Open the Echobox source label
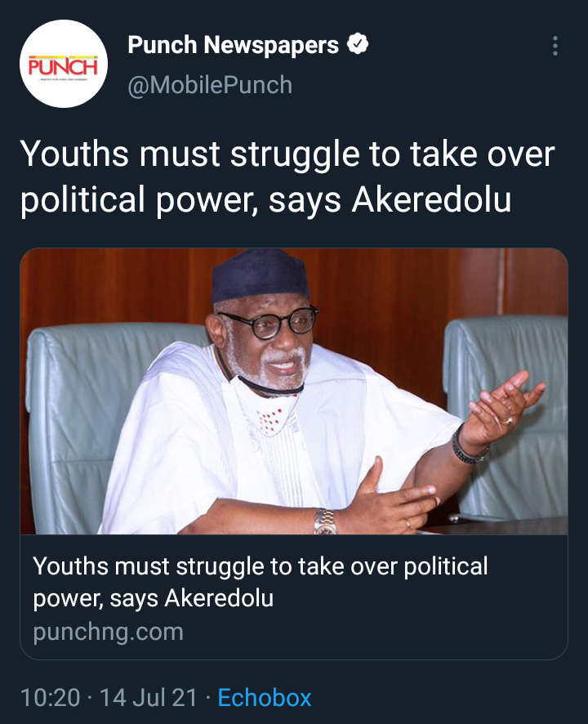This screenshot has height=724, width=588. (265, 697)
